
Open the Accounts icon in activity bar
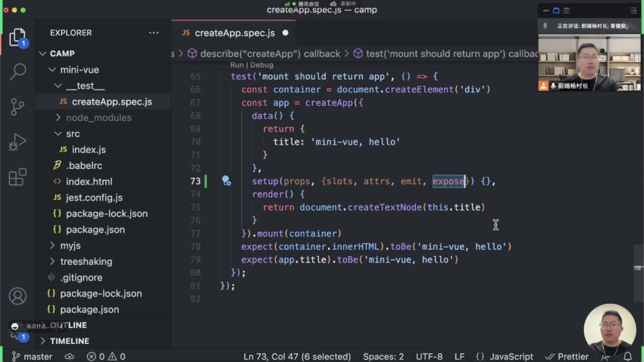(x=17, y=296)
